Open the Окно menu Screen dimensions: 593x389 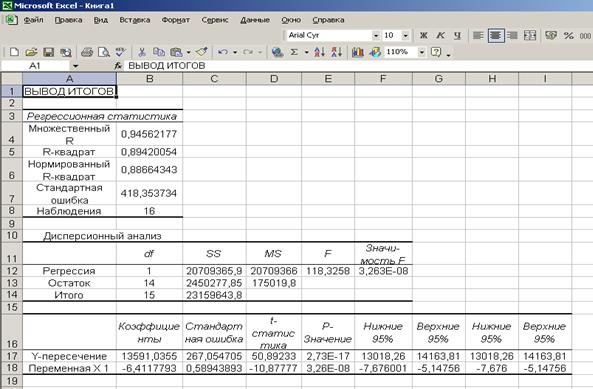(x=291, y=20)
